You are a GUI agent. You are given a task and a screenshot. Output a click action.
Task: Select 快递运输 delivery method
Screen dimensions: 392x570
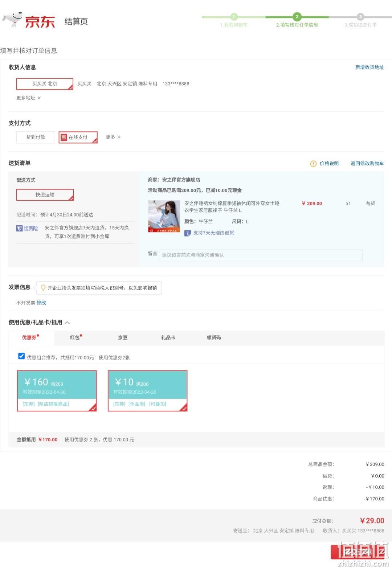pos(45,195)
